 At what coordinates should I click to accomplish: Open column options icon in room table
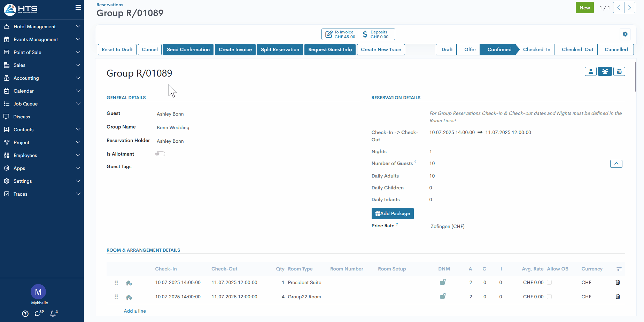point(619,269)
